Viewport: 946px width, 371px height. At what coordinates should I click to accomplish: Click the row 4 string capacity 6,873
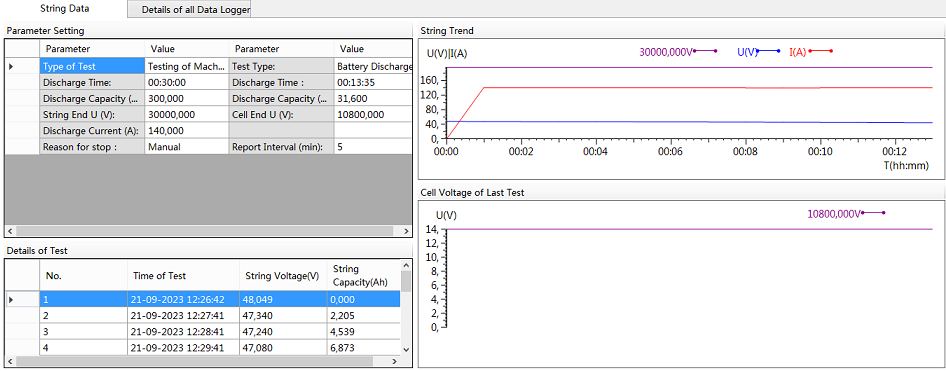click(x=363, y=347)
